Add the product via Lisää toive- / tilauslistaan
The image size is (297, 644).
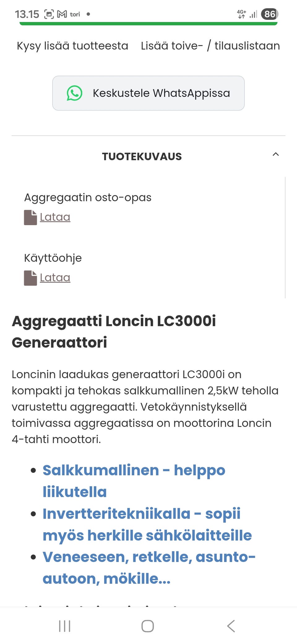[x=210, y=46]
